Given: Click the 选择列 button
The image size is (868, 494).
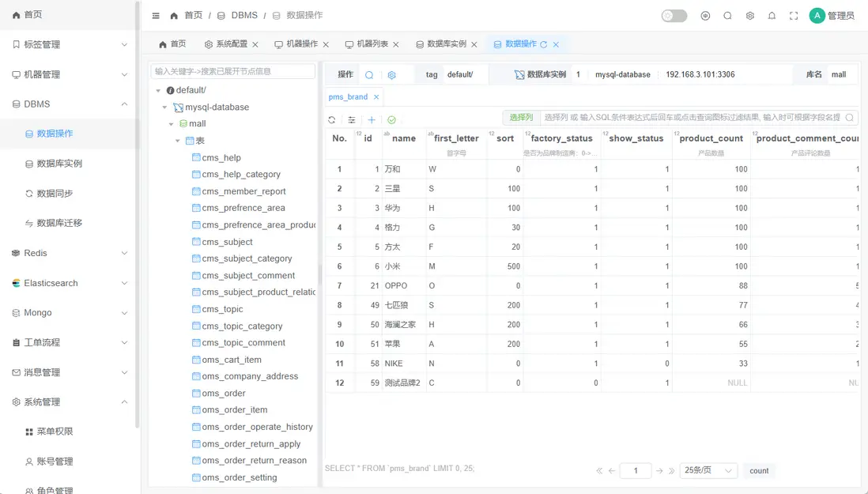Looking at the screenshot, I should (521, 118).
